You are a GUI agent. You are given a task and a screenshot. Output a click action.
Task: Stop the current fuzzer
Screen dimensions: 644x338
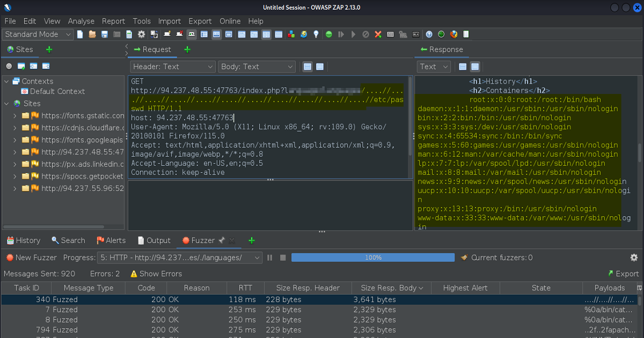(x=283, y=258)
